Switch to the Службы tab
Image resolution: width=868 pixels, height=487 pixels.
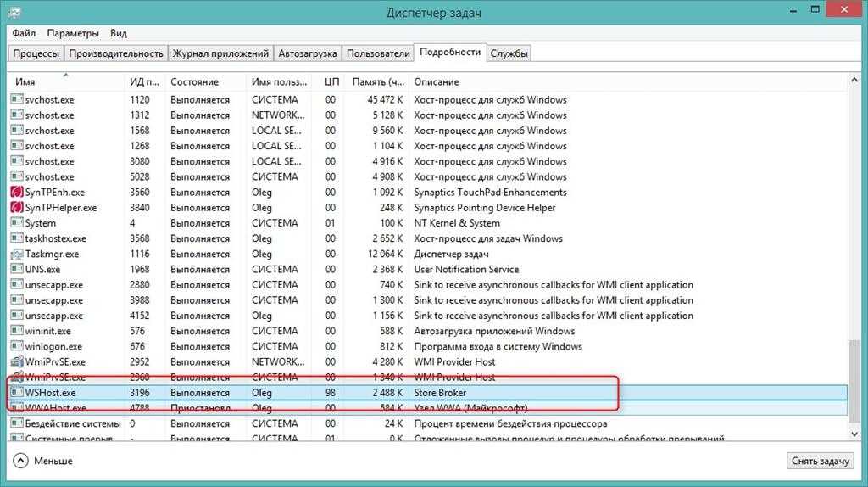509,53
